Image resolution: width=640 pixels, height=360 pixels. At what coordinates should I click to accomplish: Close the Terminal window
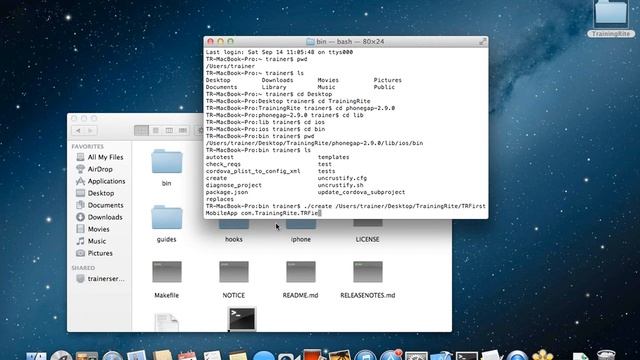[211, 42]
